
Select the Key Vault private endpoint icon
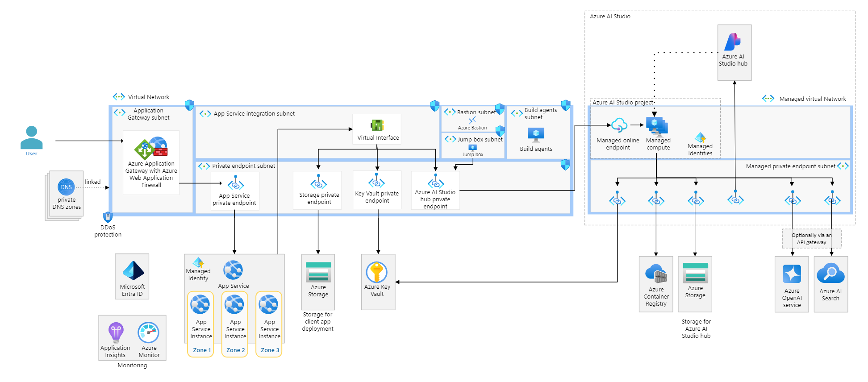[376, 182]
